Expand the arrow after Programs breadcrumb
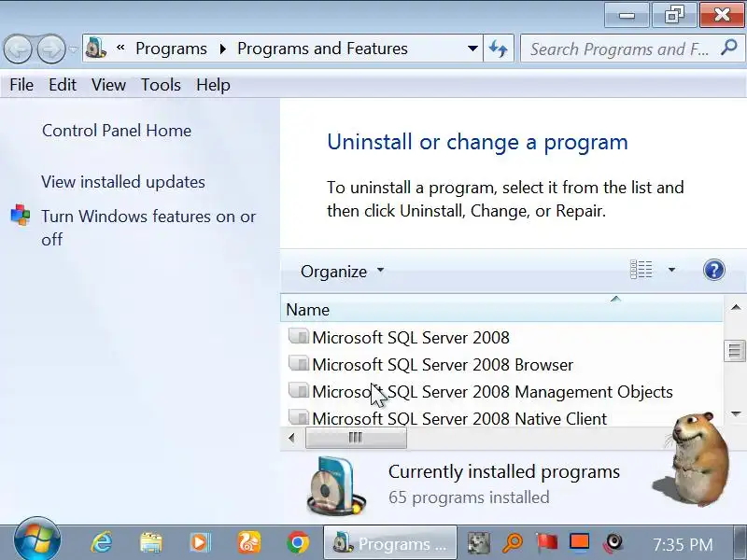This screenshot has width=747, height=560. pos(222,49)
